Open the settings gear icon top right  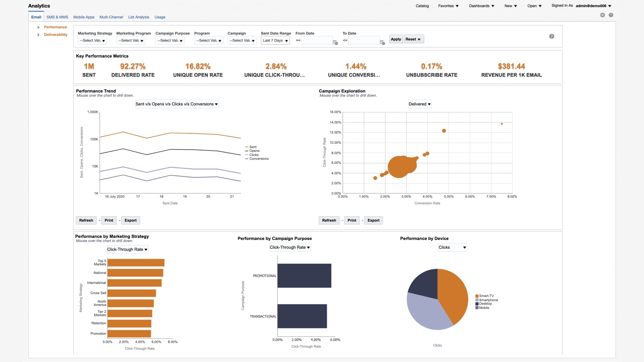[x=602, y=15]
